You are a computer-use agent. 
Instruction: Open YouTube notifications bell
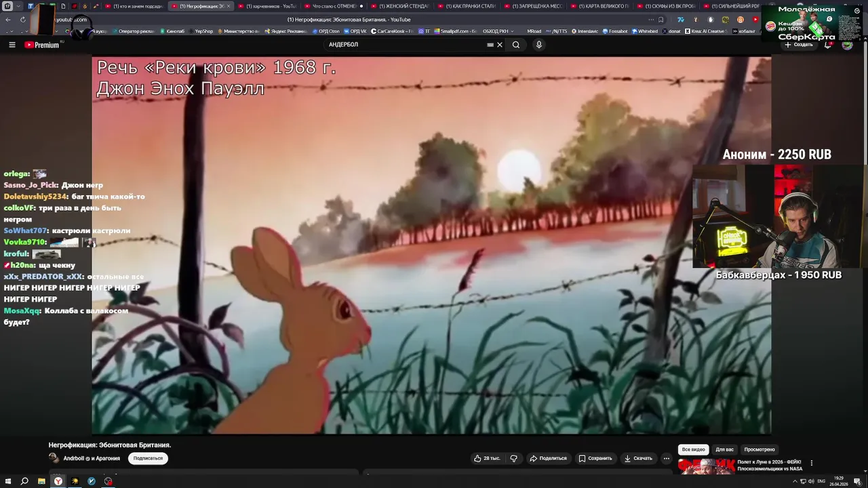point(828,45)
